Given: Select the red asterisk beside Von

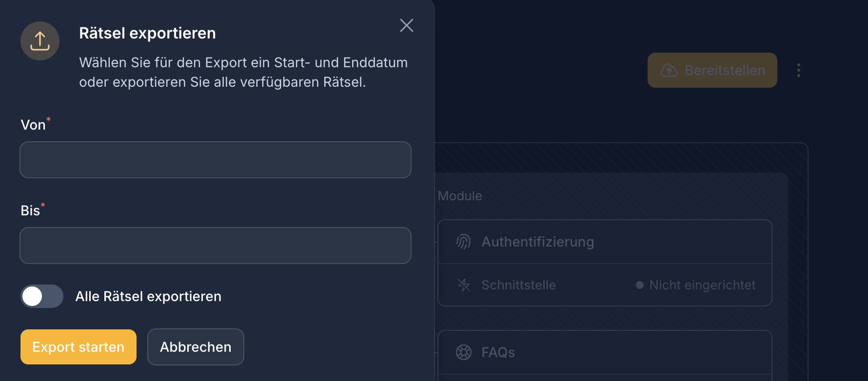Looking at the screenshot, I should pyautogui.click(x=49, y=120).
